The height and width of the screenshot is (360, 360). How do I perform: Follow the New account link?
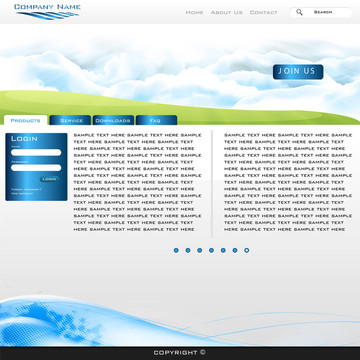22,193
